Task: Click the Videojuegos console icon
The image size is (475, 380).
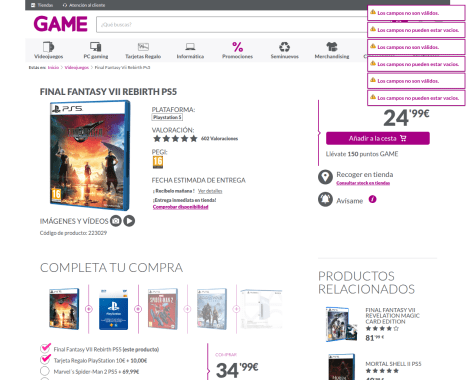Action: 48,46
